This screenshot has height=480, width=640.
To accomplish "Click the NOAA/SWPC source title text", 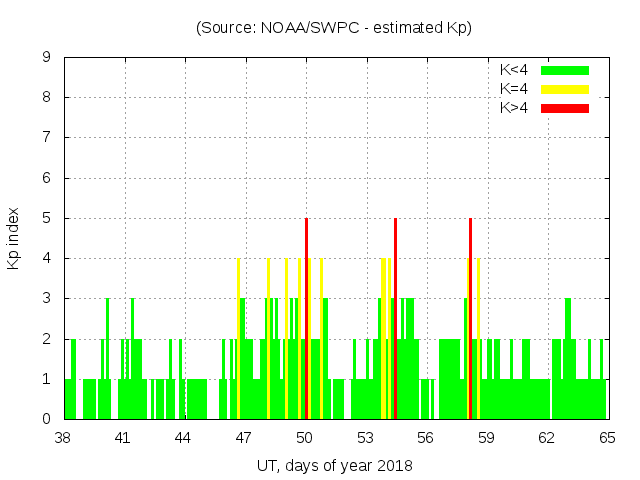I will (x=333, y=28).
